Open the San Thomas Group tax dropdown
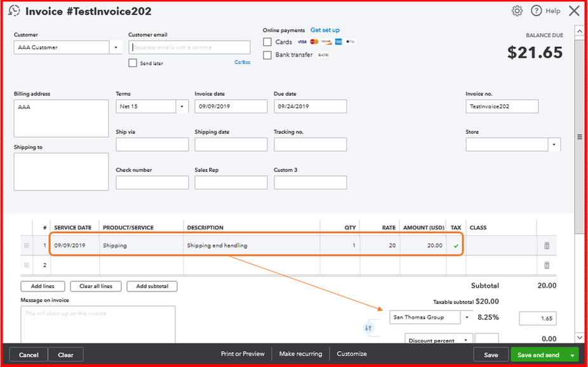The height and width of the screenshot is (367, 588). pos(467,317)
